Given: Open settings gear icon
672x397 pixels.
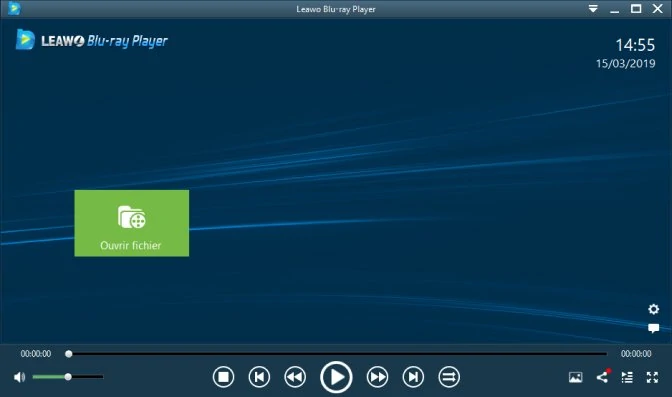Looking at the screenshot, I should [654, 309].
